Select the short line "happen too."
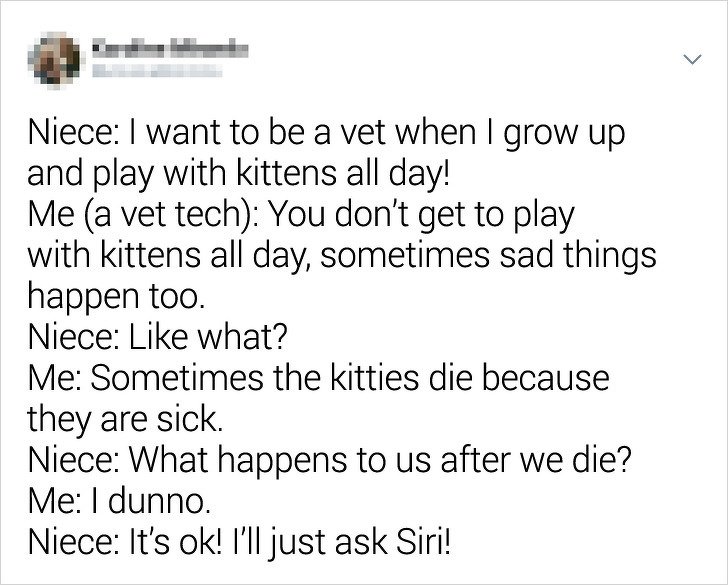This screenshot has width=728, height=585. pos(116,297)
